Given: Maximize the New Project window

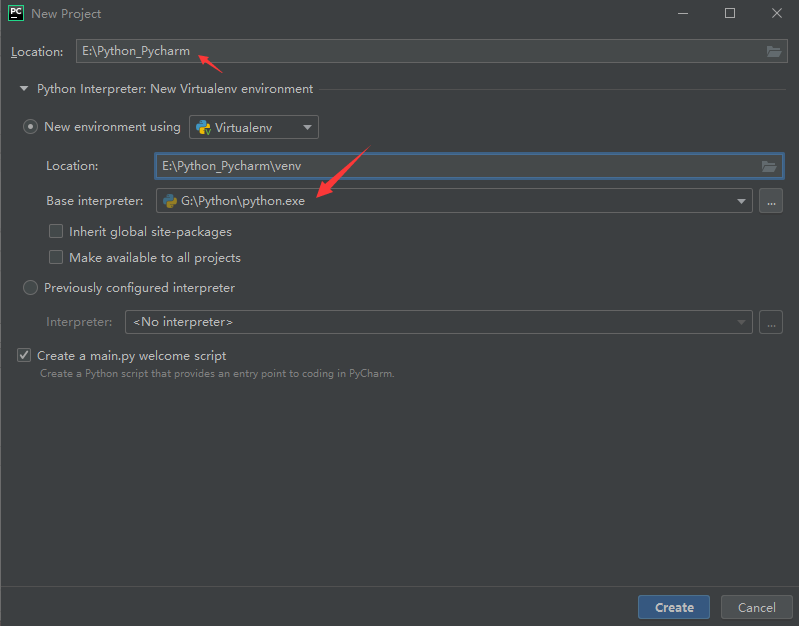Looking at the screenshot, I should click(730, 13).
